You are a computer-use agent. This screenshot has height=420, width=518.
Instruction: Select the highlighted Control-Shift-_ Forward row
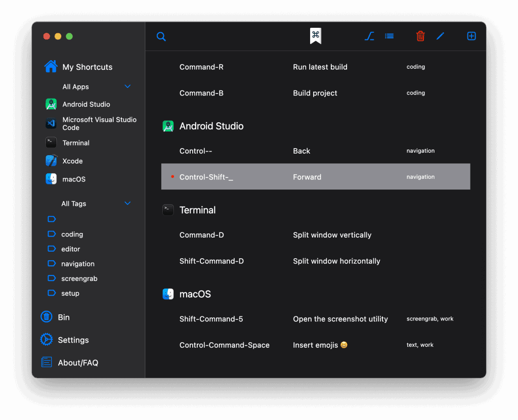click(x=316, y=177)
